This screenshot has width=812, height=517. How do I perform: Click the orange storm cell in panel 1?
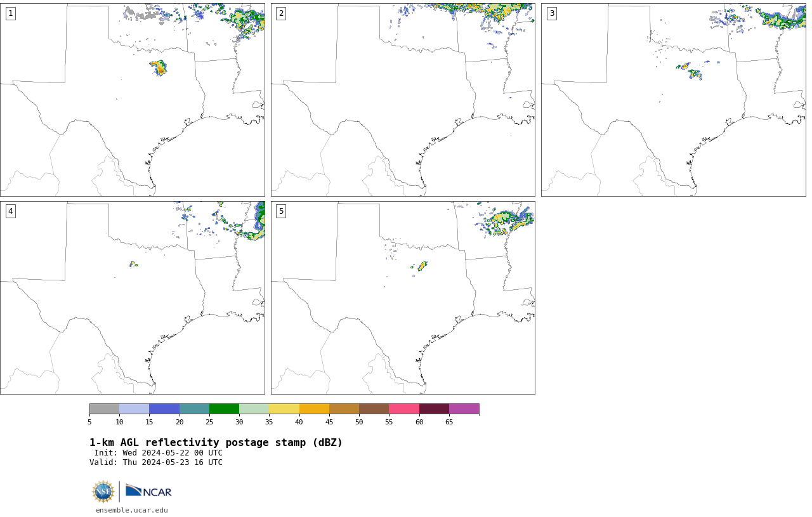coord(159,68)
